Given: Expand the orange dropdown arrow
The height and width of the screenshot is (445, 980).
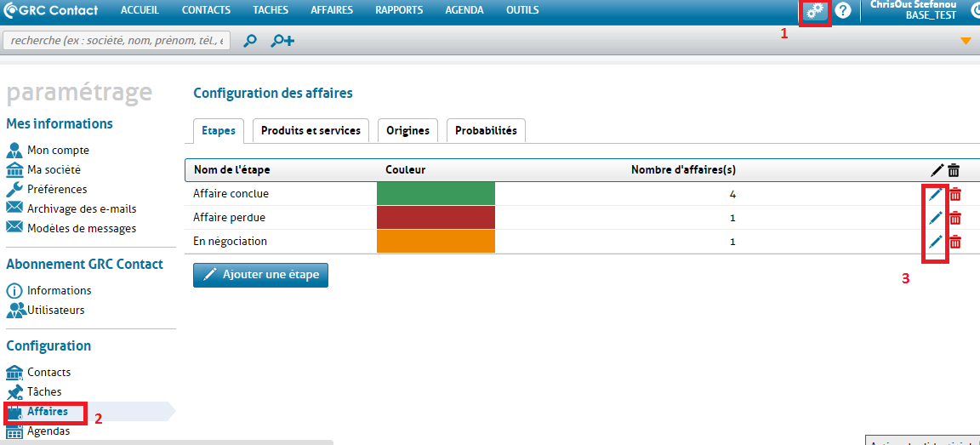Looking at the screenshot, I should (x=966, y=41).
